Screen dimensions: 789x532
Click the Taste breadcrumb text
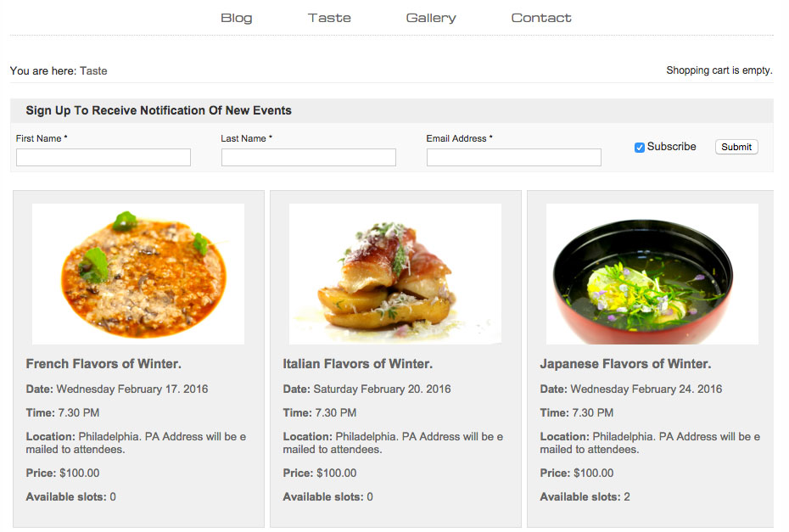[93, 71]
